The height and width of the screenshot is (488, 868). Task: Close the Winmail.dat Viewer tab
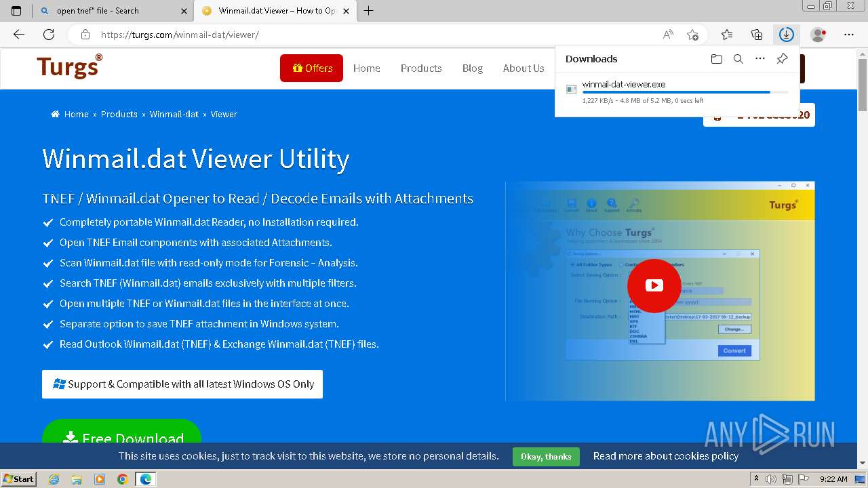point(347,11)
